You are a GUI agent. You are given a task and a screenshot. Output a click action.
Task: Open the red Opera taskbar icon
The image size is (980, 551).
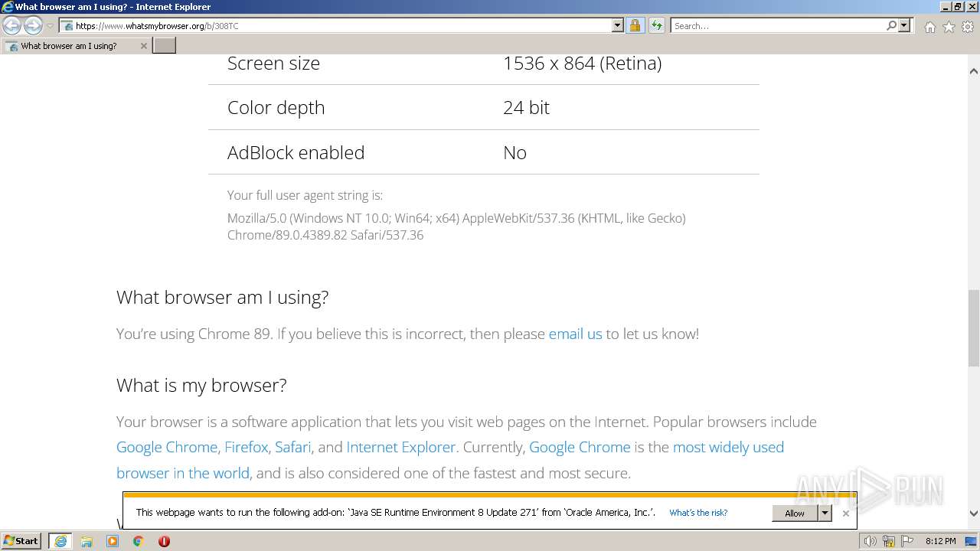[x=164, y=541]
